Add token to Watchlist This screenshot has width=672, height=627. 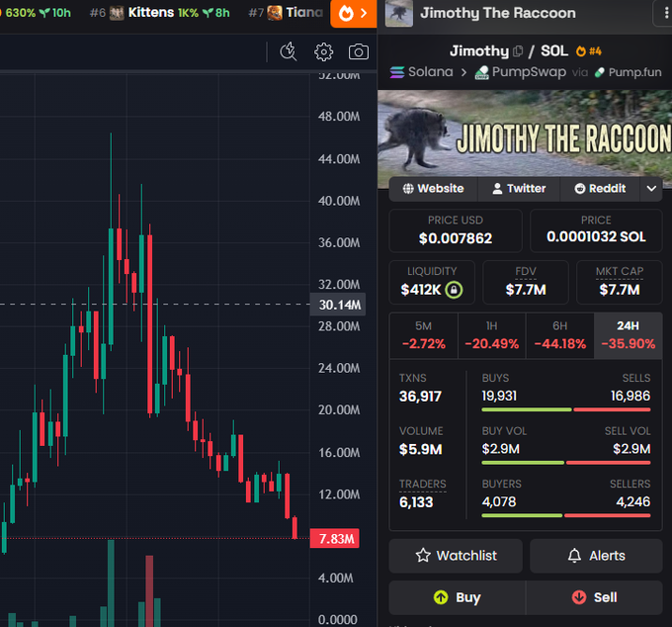[x=456, y=556]
